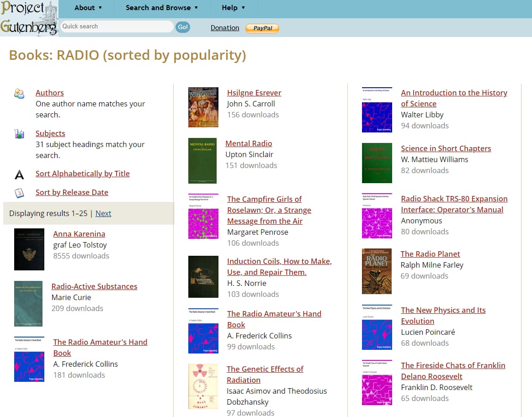Screen dimensions: 532x417
Task: Follow the Donation link
Action: click(225, 28)
